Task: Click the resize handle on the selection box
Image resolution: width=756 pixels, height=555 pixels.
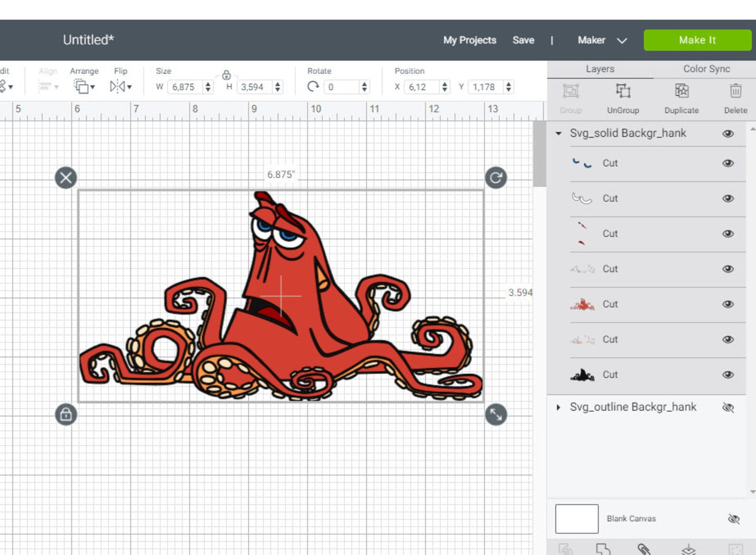Action: [496, 414]
